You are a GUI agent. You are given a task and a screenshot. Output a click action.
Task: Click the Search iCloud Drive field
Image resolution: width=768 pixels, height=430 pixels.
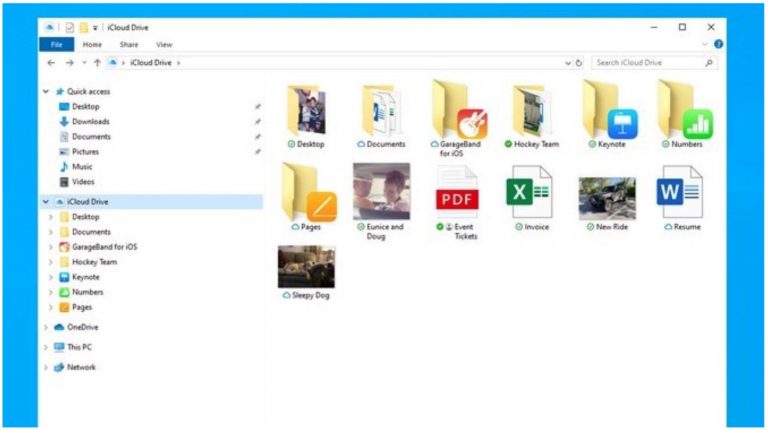tap(648, 63)
